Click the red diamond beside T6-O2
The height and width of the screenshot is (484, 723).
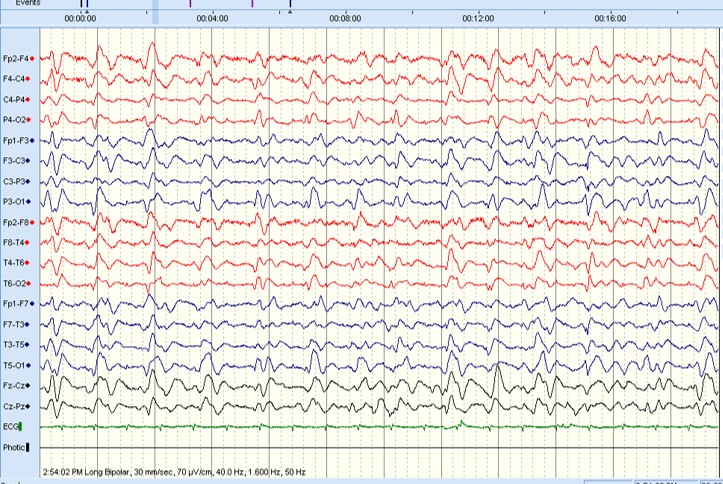pos(30,283)
